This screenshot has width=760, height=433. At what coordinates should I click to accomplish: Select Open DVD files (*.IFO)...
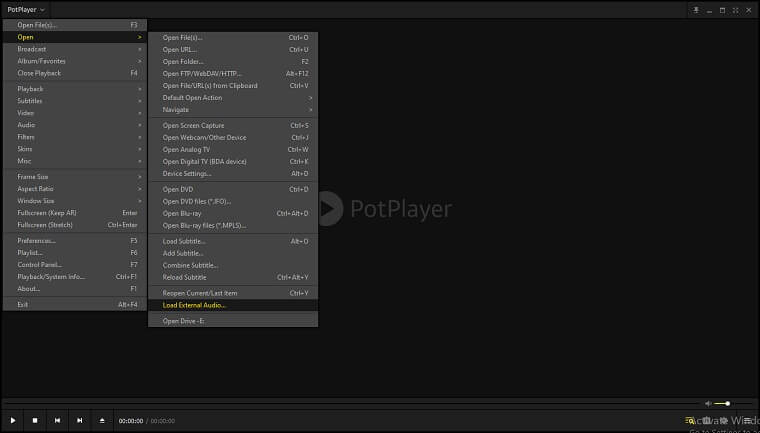(233, 201)
